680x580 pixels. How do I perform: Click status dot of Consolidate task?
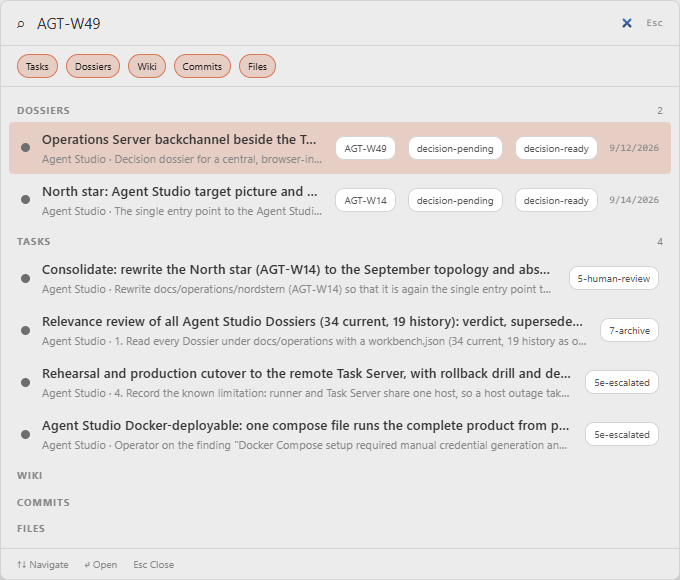pos(26,278)
